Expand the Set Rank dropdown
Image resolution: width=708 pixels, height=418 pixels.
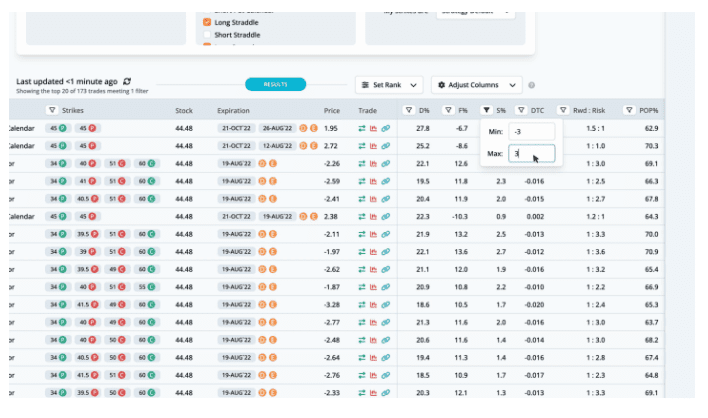[389, 86]
